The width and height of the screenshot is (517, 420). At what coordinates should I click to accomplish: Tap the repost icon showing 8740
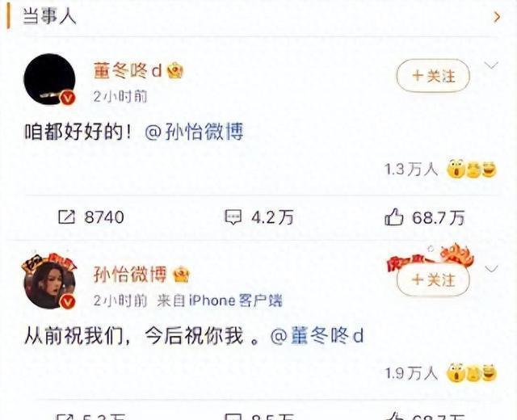point(67,217)
